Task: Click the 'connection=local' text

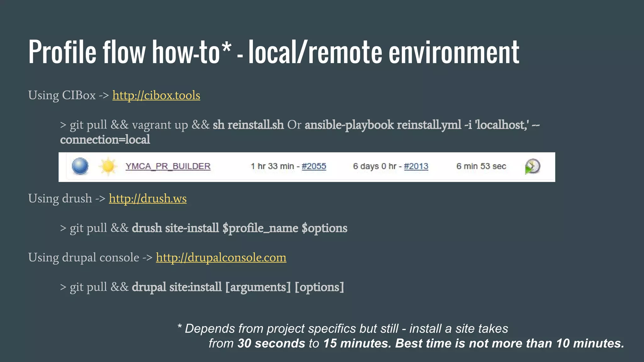Action: click(105, 140)
